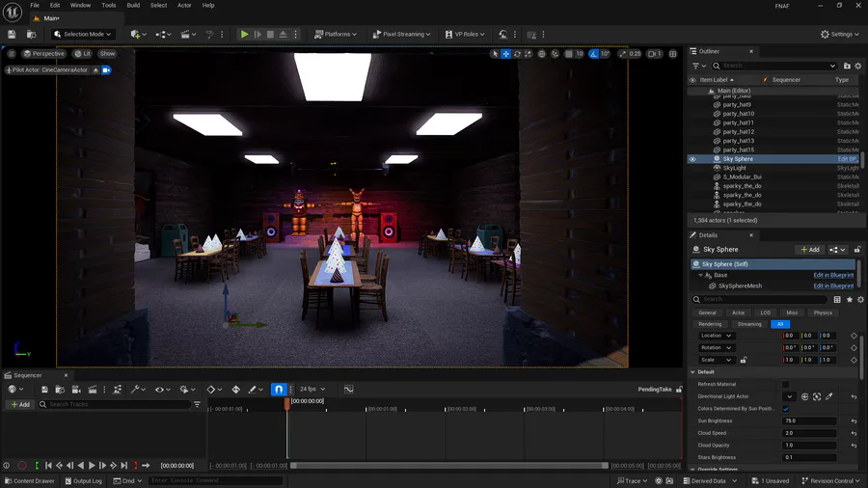
Task: Click the Sun Brightness value field
Action: coord(809,421)
